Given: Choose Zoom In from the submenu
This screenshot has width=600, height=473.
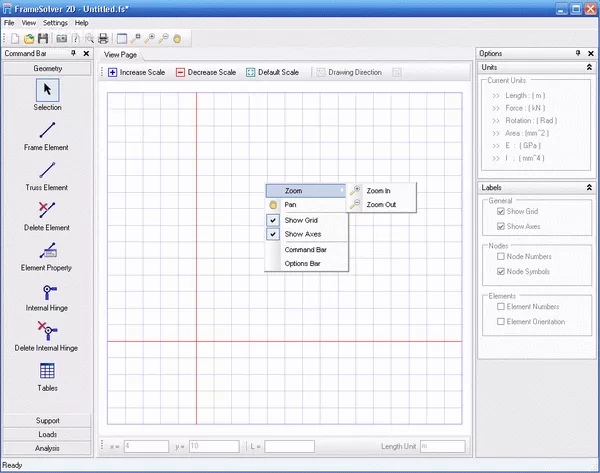Looking at the screenshot, I should coord(381,191).
